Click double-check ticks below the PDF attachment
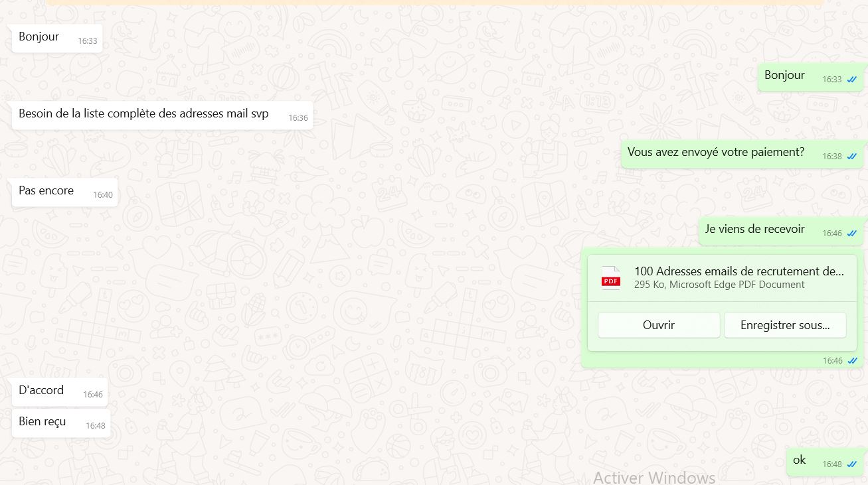Image resolution: width=868 pixels, height=485 pixels. tap(851, 361)
